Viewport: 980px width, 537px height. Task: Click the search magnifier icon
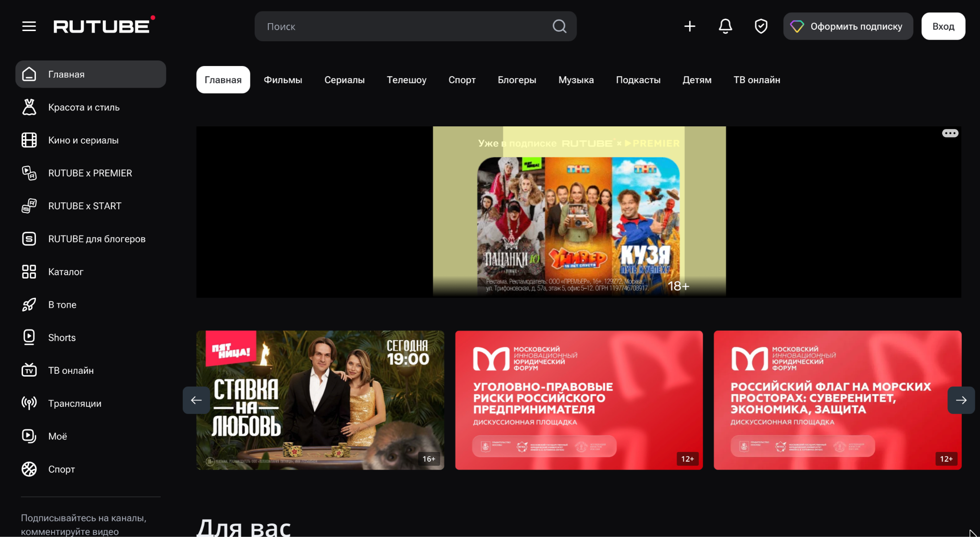coord(559,26)
